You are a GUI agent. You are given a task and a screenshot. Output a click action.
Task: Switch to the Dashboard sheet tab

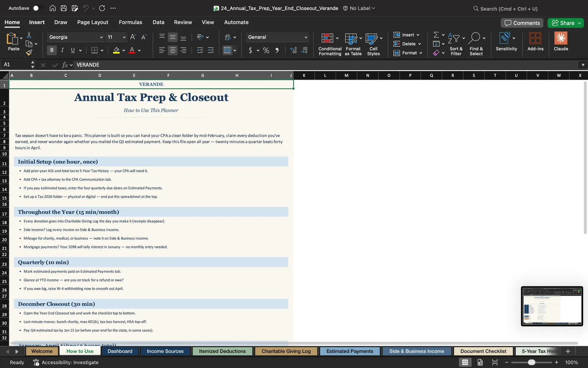click(x=120, y=351)
